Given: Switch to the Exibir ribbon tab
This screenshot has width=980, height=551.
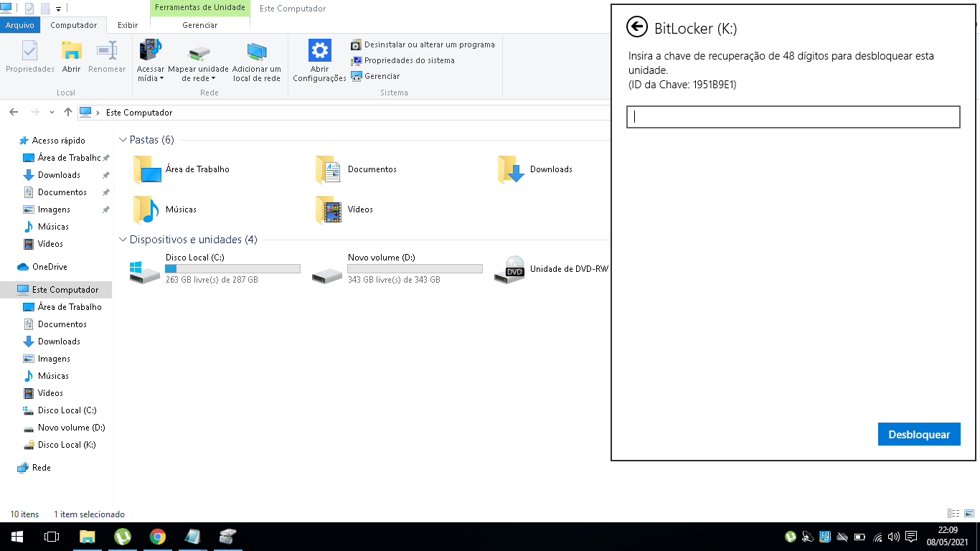Looking at the screenshot, I should click(128, 25).
